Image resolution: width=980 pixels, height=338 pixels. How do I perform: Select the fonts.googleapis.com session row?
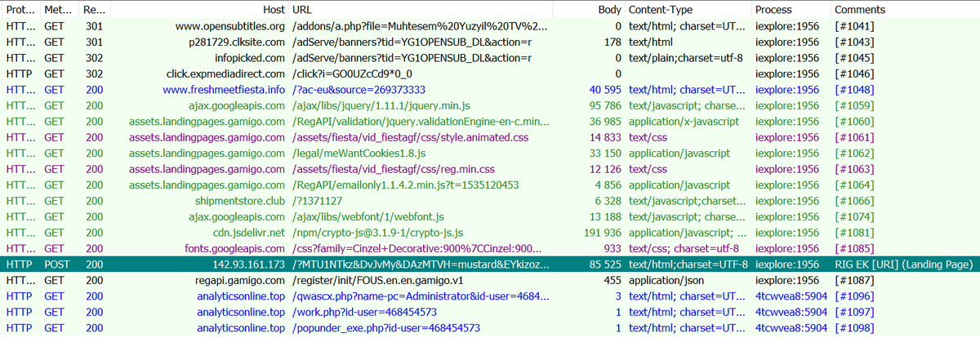tap(490, 249)
